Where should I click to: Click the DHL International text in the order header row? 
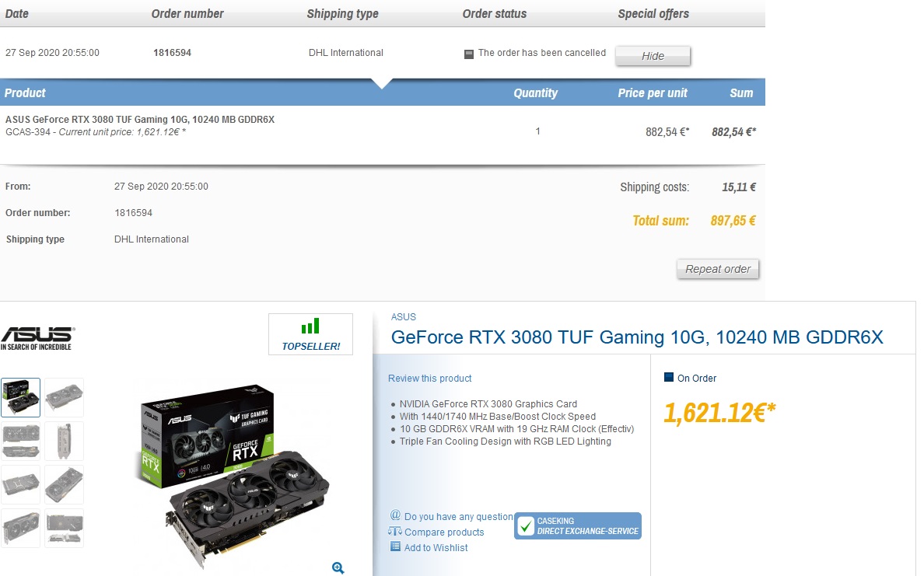(x=346, y=52)
